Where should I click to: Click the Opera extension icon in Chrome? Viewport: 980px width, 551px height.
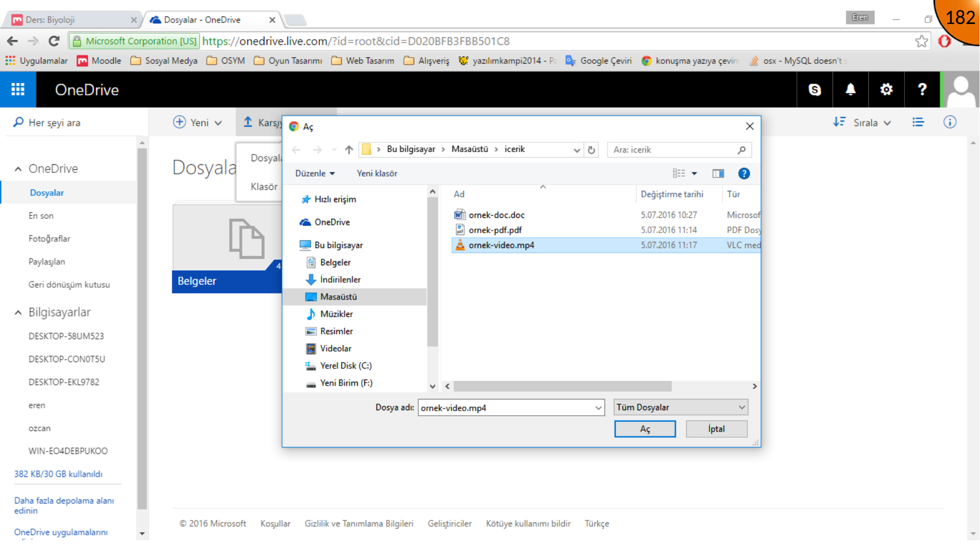pyautogui.click(x=944, y=41)
